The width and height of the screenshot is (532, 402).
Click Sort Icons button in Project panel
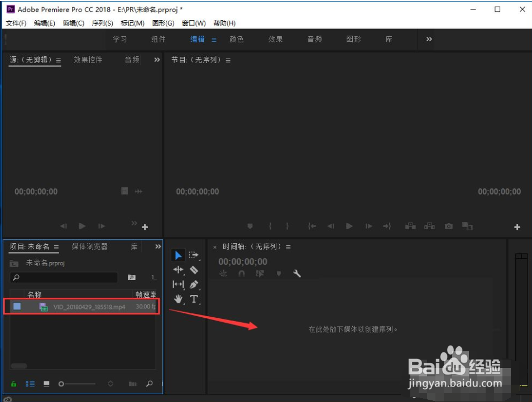coord(111,384)
